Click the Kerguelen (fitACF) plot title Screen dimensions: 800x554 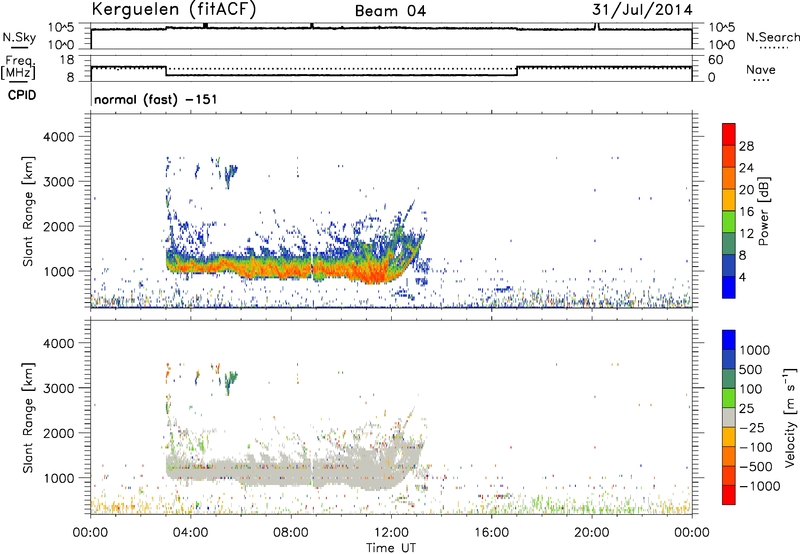tap(174, 10)
